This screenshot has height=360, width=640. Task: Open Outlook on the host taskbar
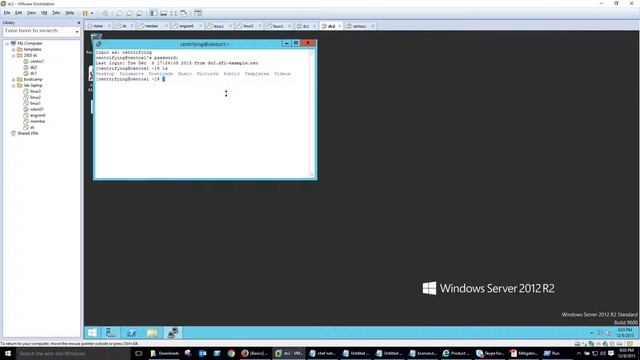pos(202,353)
